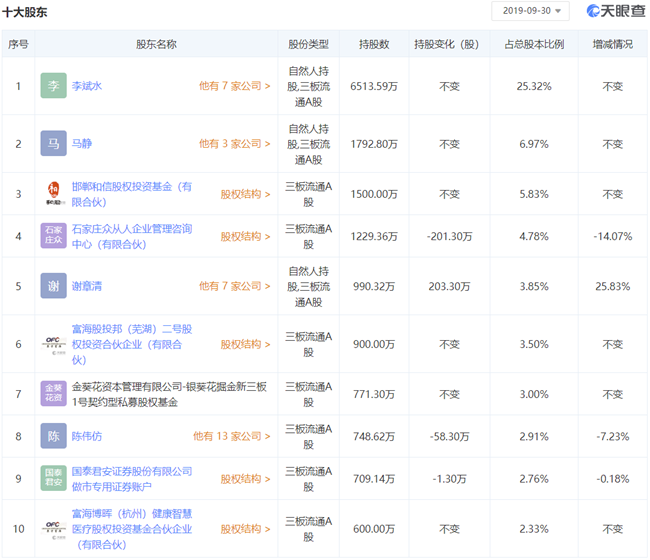
Task: Click the 石家庄众 purple avatar icon
Action: pos(53,236)
